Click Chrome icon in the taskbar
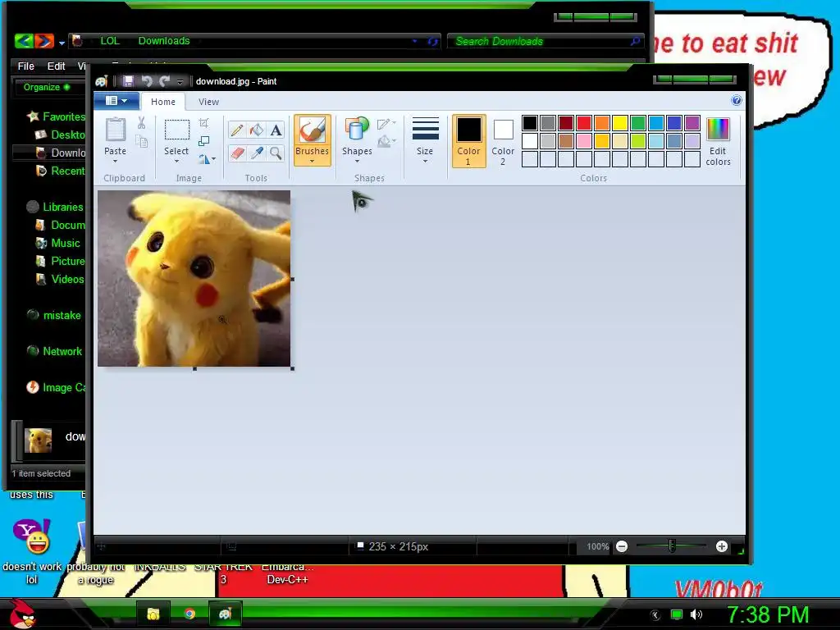The height and width of the screenshot is (630, 840). coord(189,614)
